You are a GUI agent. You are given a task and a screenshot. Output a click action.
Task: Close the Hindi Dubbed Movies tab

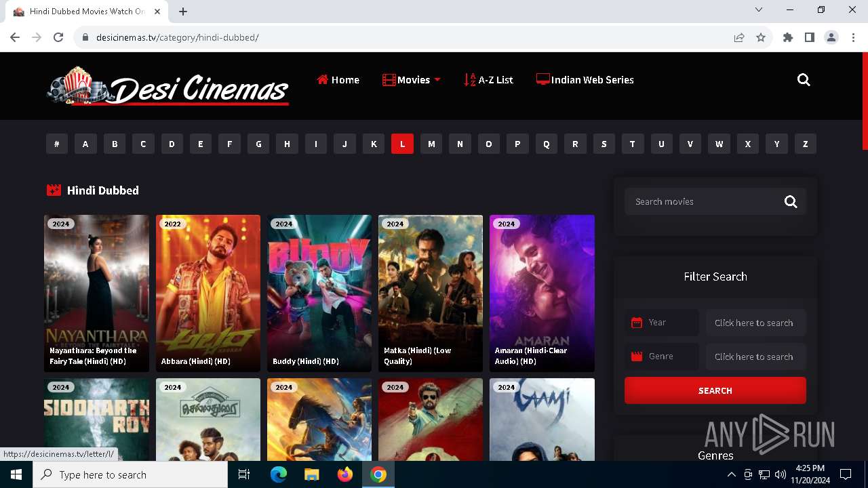(x=158, y=12)
